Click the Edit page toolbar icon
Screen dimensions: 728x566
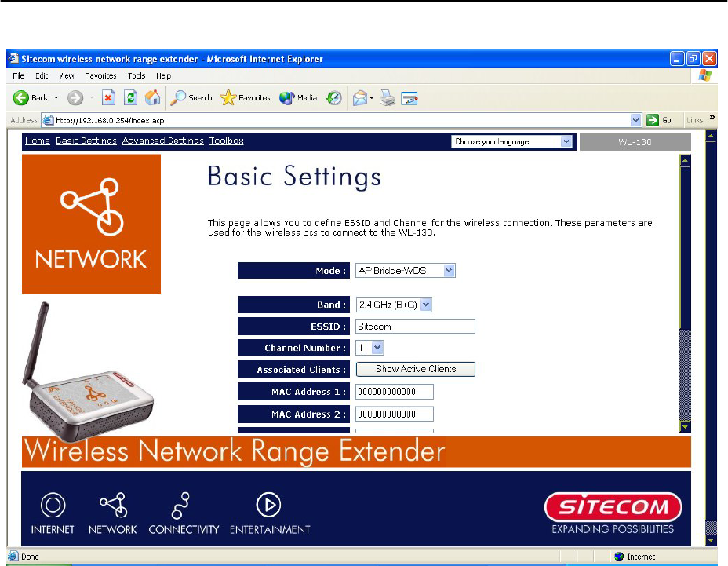(x=409, y=98)
